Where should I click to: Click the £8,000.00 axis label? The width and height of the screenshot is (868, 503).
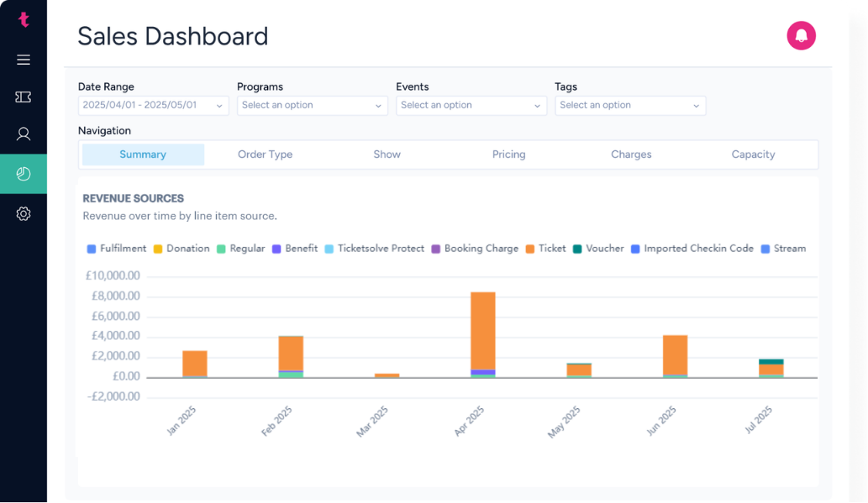tap(115, 296)
